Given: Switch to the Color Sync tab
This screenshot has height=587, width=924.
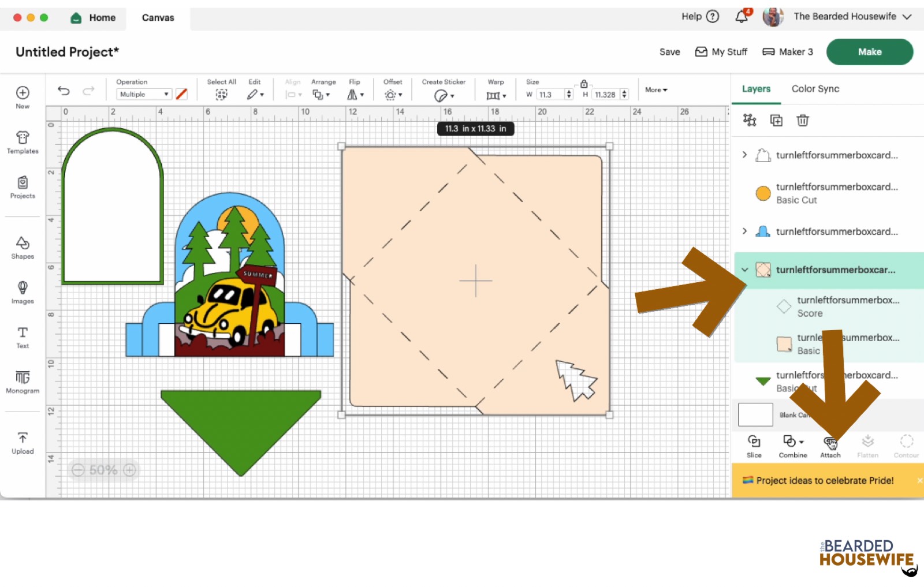Looking at the screenshot, I should pyautogui.click(x=815, y=89).
